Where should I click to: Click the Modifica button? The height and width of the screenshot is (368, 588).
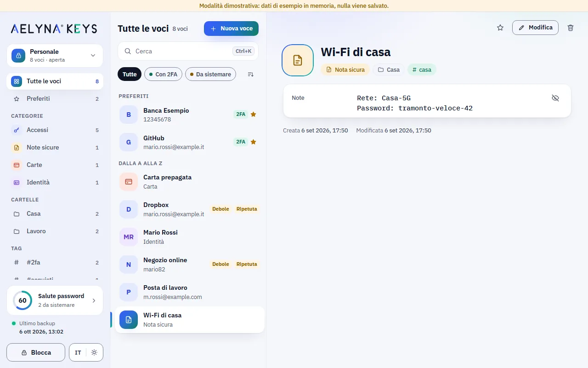coord(536,28)
